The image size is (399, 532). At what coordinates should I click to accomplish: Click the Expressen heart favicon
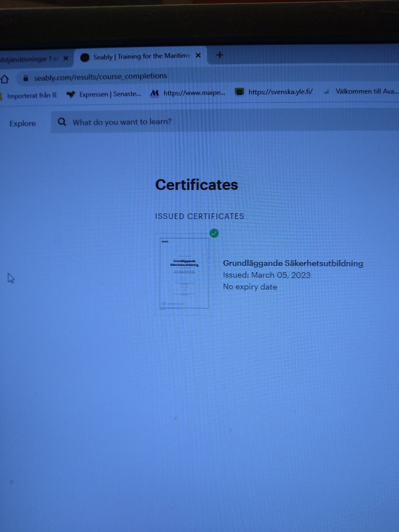tap(70, 94)
